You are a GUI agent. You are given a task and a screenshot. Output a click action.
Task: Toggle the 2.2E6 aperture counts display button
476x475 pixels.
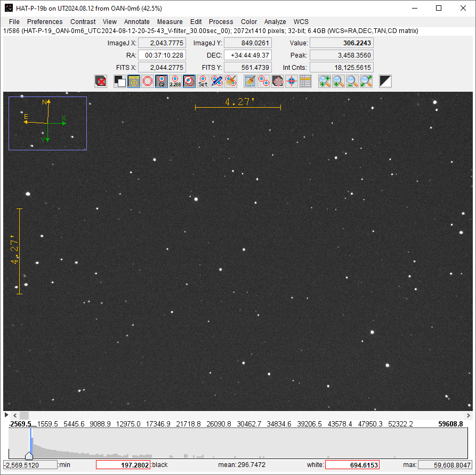pyautogui.click(x=175, y=81)
